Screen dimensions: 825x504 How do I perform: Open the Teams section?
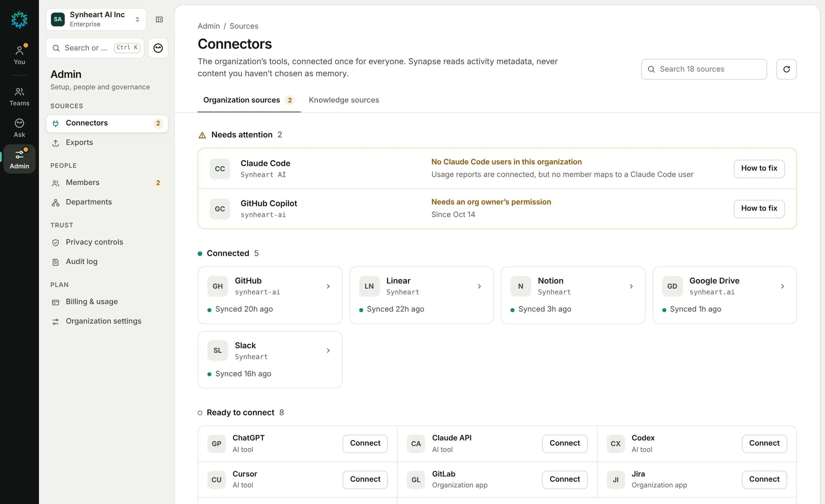pyautogui.click(x=19, y=97)
